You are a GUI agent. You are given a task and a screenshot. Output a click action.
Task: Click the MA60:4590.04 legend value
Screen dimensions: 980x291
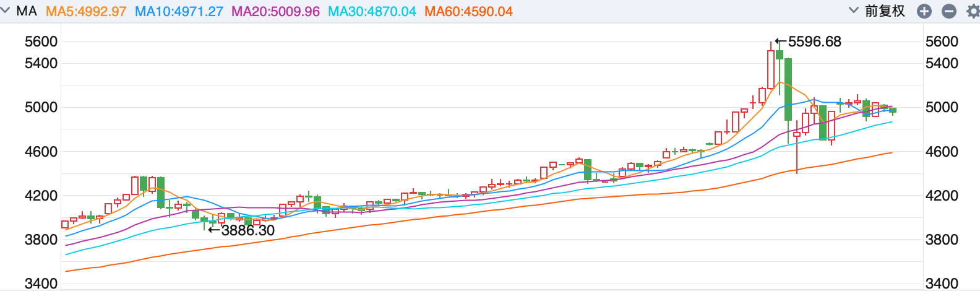468,11
